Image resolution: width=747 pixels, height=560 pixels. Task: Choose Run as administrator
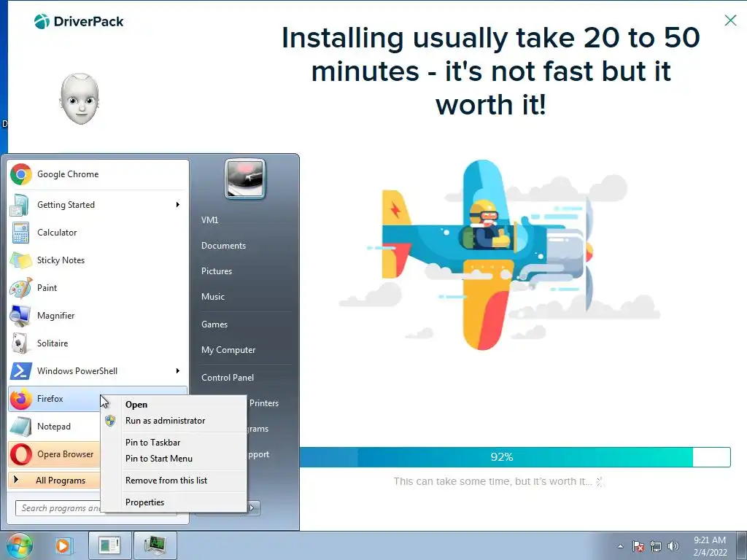[174, 421]
